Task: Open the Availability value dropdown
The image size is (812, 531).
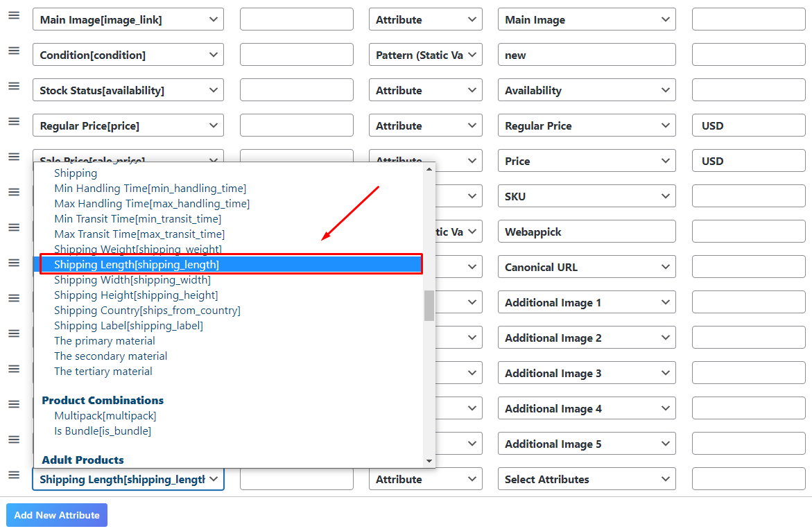Action: click(586, 89)
